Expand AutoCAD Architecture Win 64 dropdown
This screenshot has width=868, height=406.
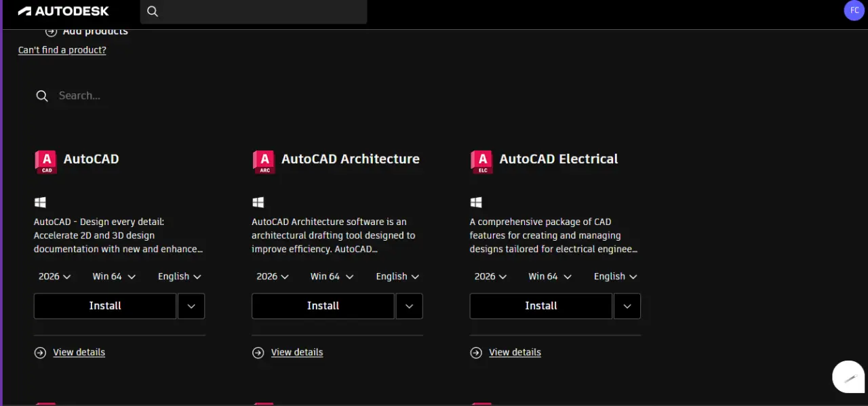pos(332,277)
